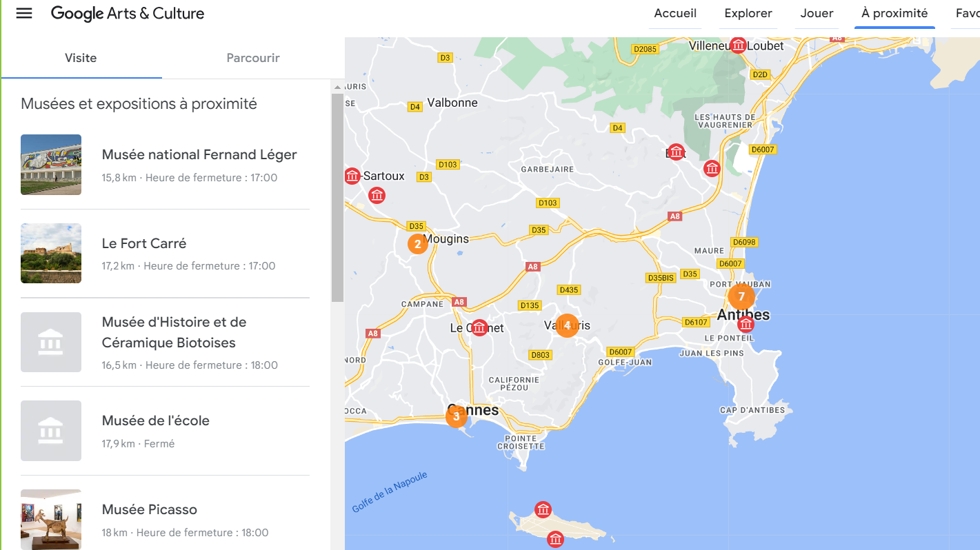Click the Garbejaire map label
980x550 pixels.
coord(547,169)
